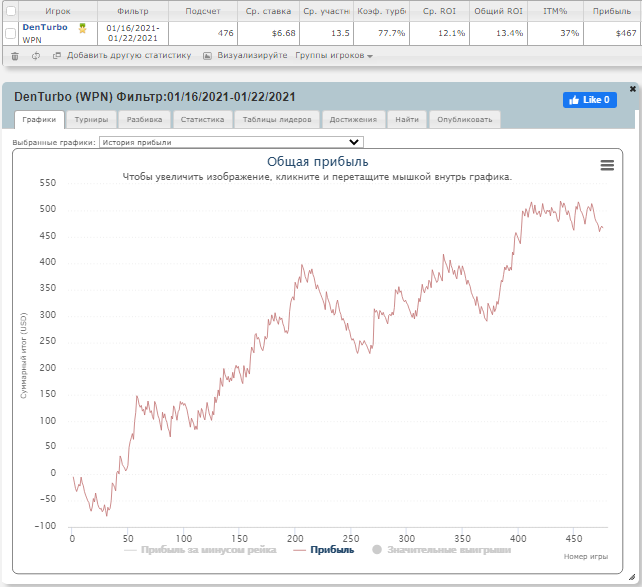This screenshot has height=587, width=642.
Task: Click the 01/16/2021-01/22/2021 filter cell
Action: click(x=133, y=33)
